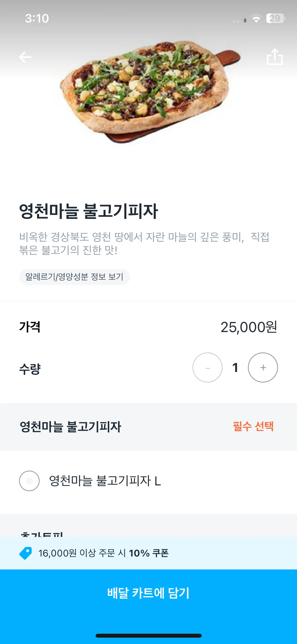Tap the large bold product title
This screenshot has height=644, width=297.
(x=89, y=211)
